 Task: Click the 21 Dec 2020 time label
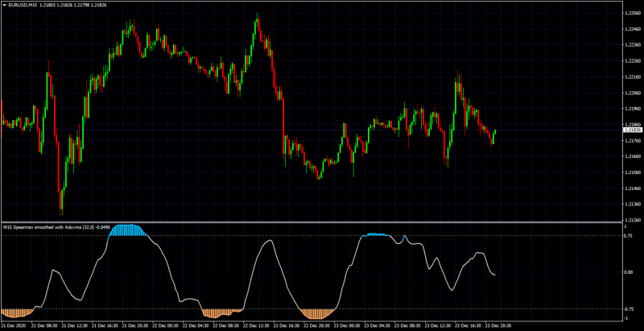pos(14,325)
